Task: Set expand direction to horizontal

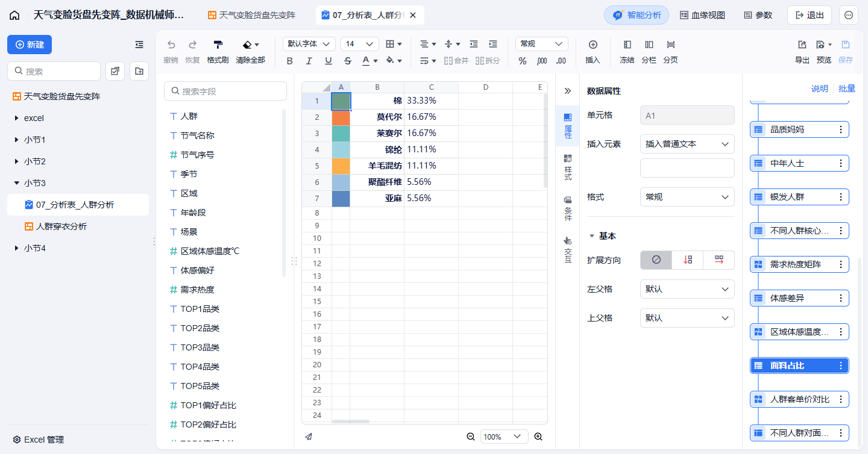Action: tap(719, 260)
